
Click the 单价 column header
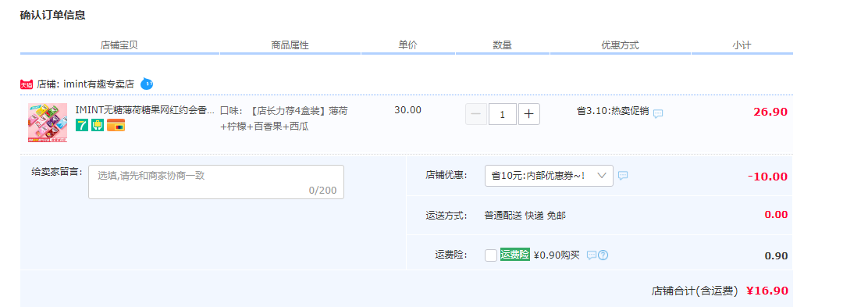tap(408, 45)
